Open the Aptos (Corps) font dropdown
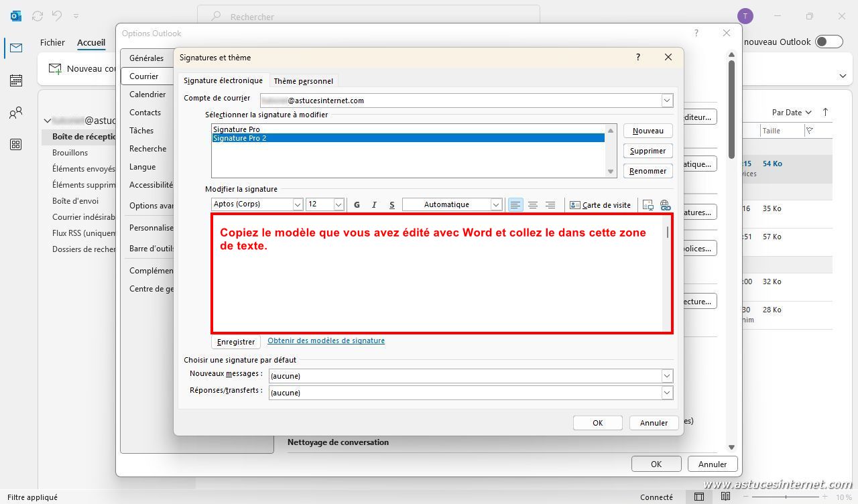858x504 pixels. pos(298,204)
